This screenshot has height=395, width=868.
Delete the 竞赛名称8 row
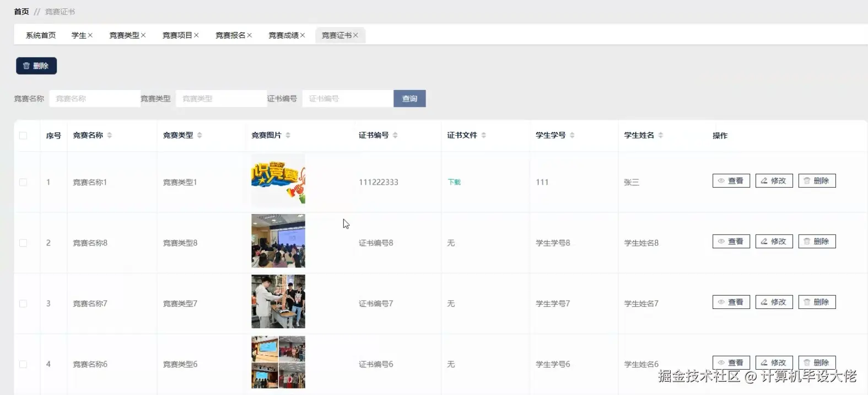[x=817, y=242]
